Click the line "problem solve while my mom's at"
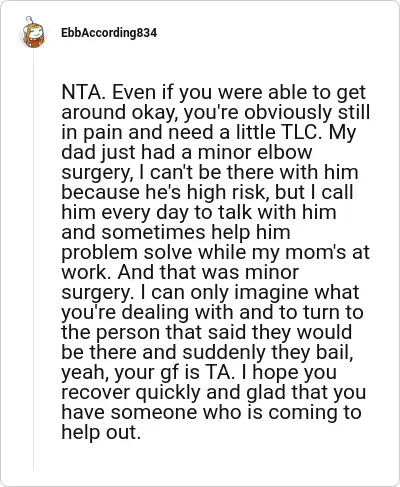Viewport: 400px width, 487px height. (x=216, y=253)
